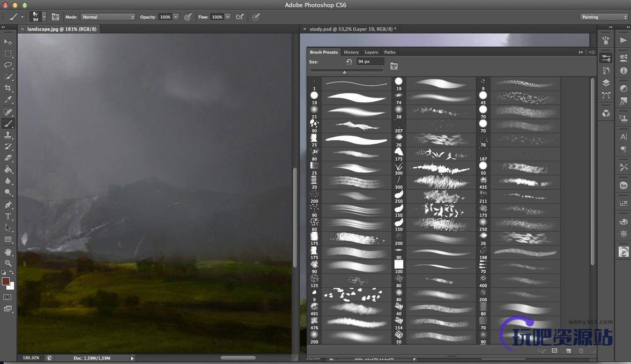Select the Healing Brush tool
The image size is (631, 364).
[x=8, y=112]
